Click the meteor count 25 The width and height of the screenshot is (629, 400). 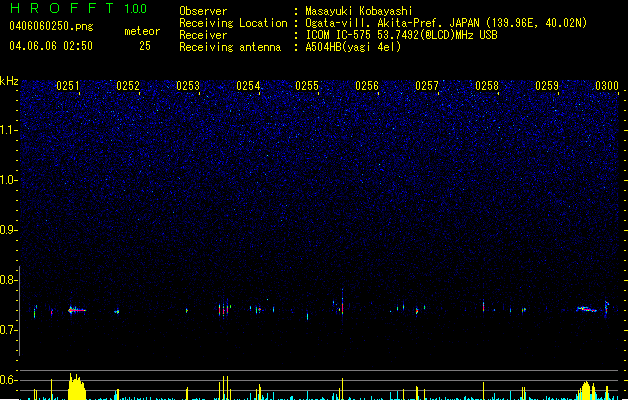145,46
